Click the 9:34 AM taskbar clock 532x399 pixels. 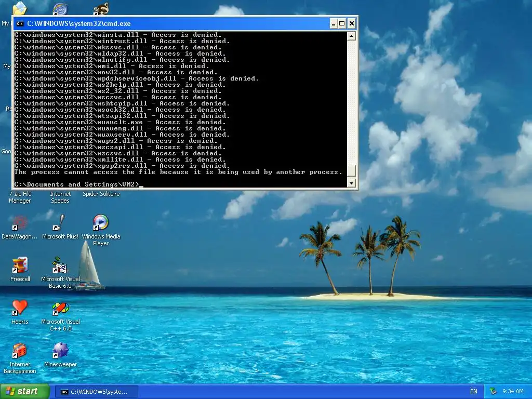click(513, 391)
